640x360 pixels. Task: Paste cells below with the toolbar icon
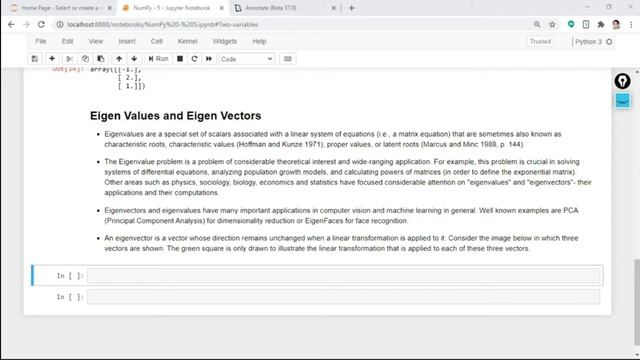tap(100, 59)
